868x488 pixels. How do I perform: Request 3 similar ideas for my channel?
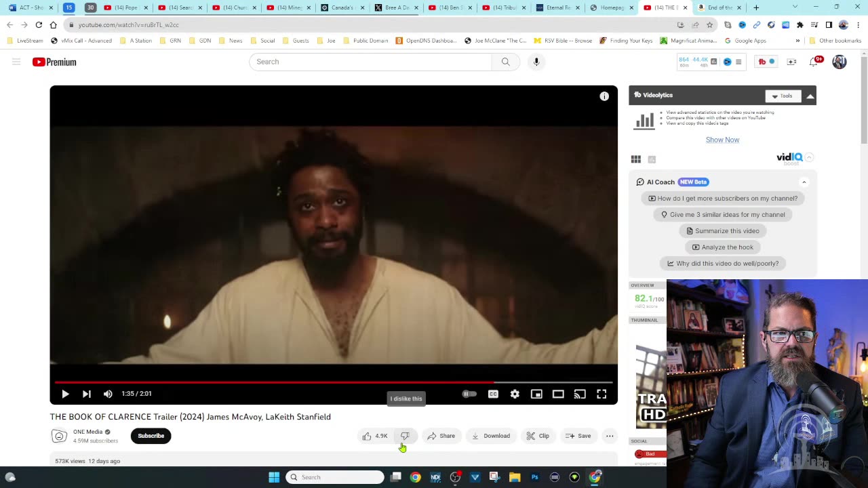coord(723,215)
